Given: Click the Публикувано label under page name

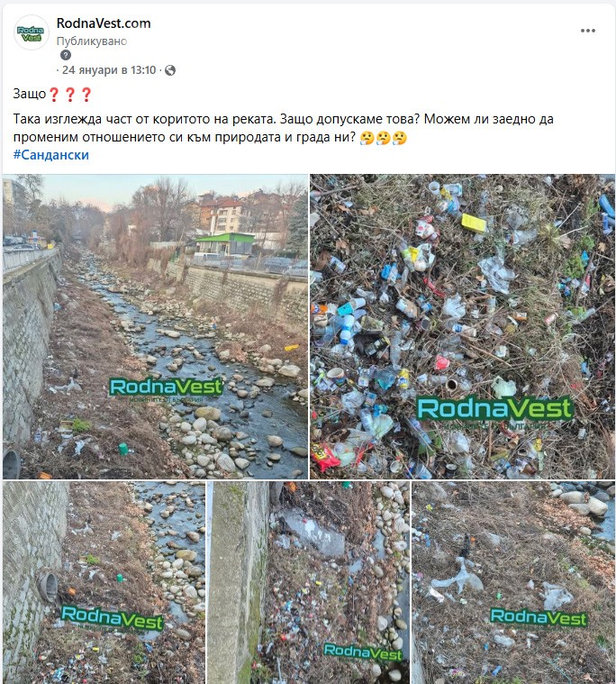Looking at the screenshot, I should pyautogui.click(x=92, y=41).
